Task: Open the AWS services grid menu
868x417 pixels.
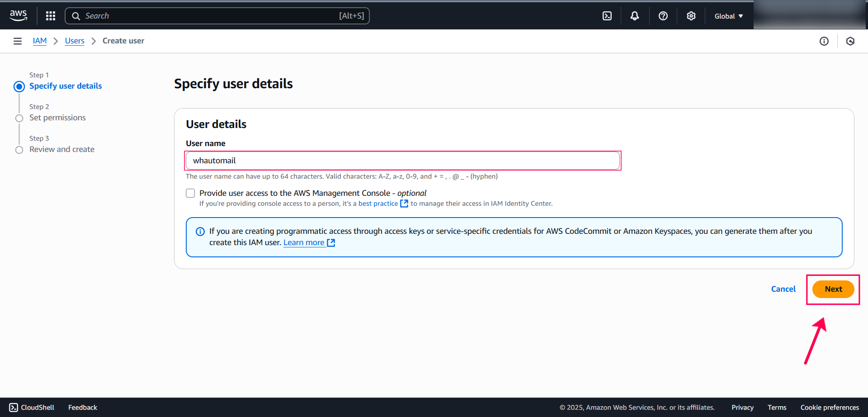Action: (x=50, y=15)
